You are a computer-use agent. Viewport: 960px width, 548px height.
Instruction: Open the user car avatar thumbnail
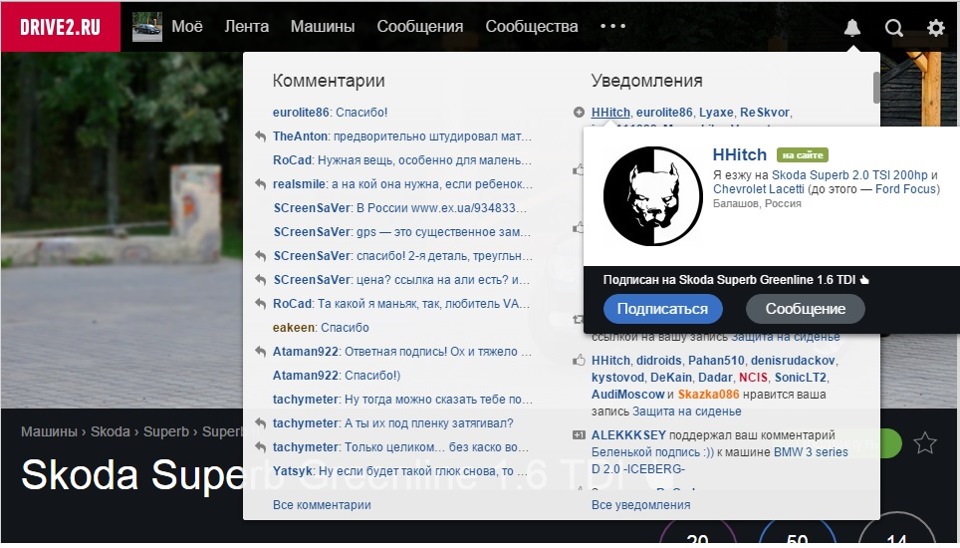pos(147,27)
